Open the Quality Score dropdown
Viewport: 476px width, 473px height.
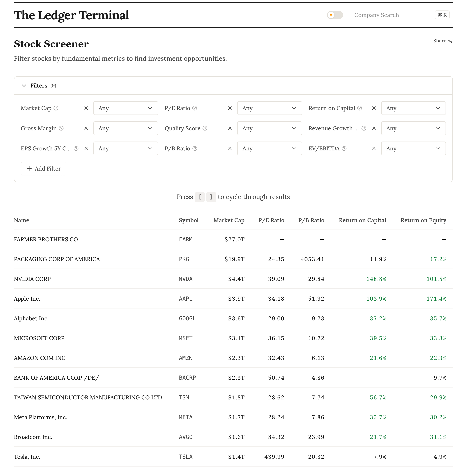269,128
